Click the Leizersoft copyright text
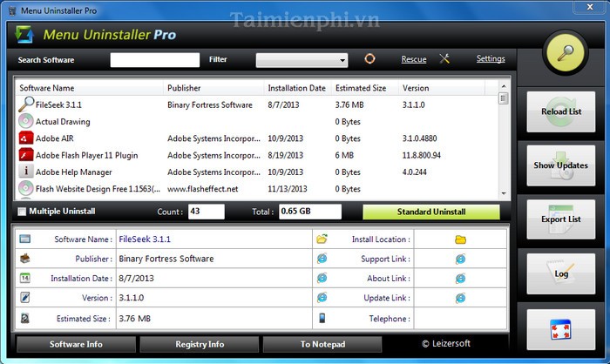Screen dimensions: 610x364 click(446, 344)
